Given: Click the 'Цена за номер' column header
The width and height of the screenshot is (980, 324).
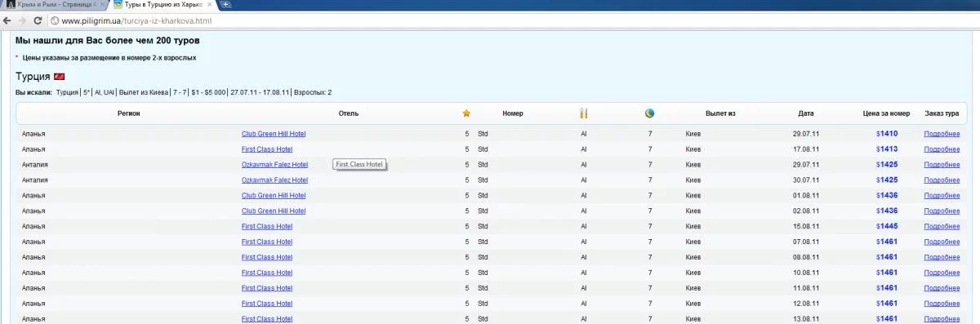Looking at the screenshot, I should pos(886,113).
